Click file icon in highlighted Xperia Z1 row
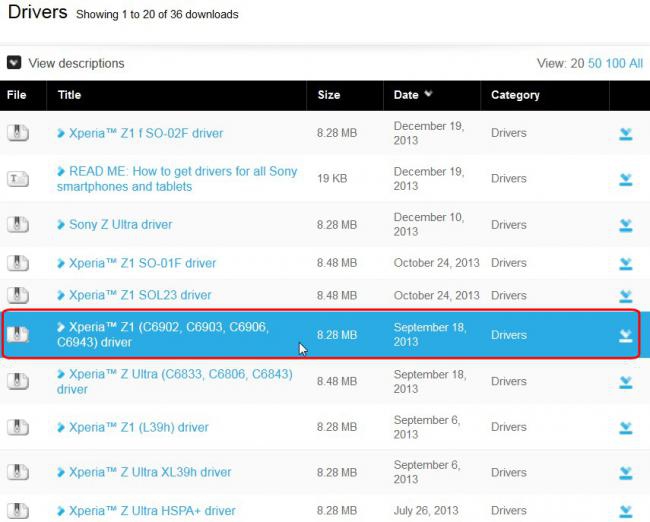 (x=18, y=334)
